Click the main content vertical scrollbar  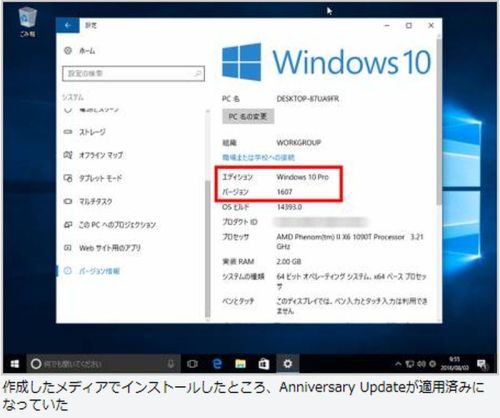pyautogui.click(x=439, y=122)
